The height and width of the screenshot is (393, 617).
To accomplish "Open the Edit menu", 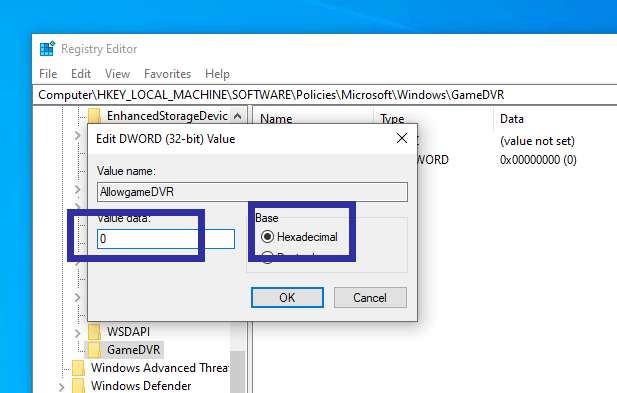I will tap(81, 74).
